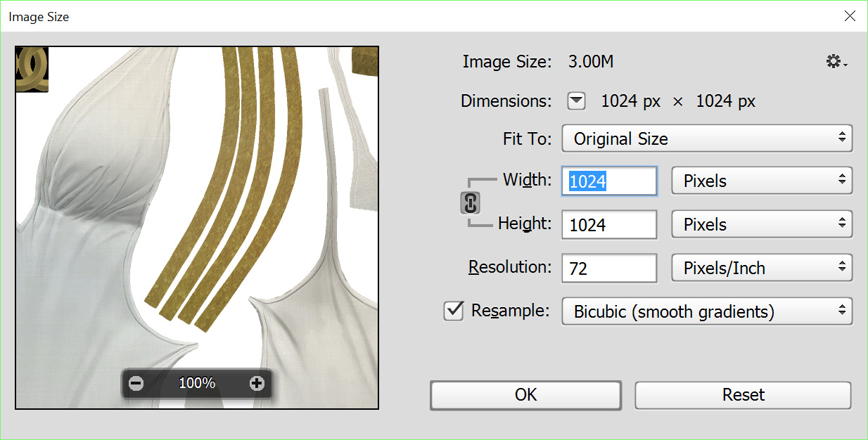
Task: Zoom out of the preview image
Action: [x=136, y=383]
